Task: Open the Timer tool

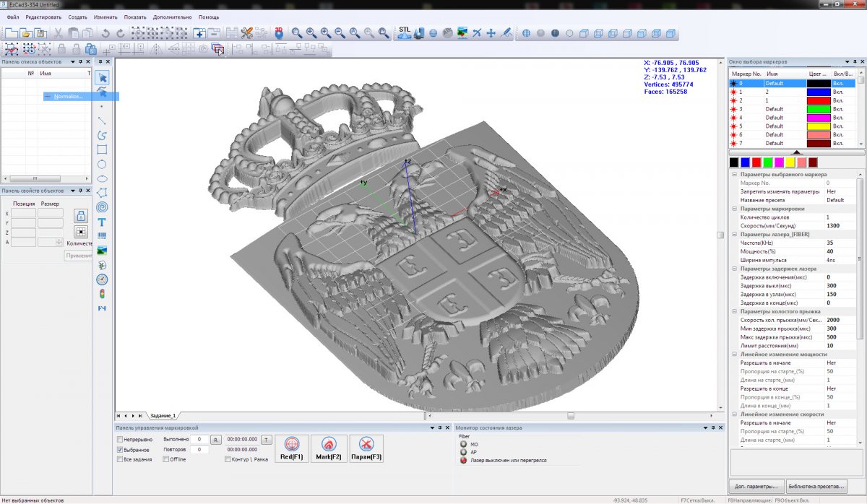Action: (x=103, y=279)
